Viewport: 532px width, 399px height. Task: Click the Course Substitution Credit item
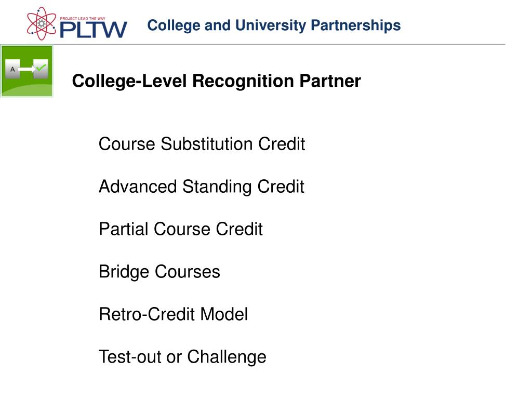pos(202,144)
